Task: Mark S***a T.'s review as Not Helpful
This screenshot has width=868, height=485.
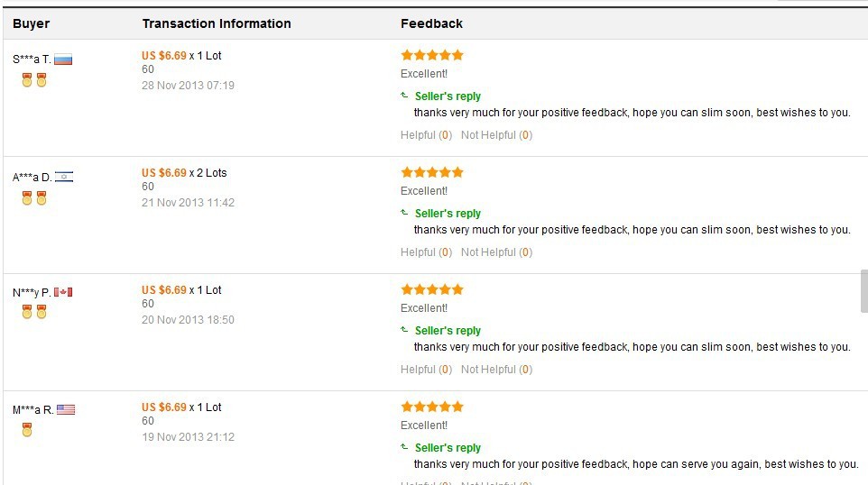Action: click(496, 135)
